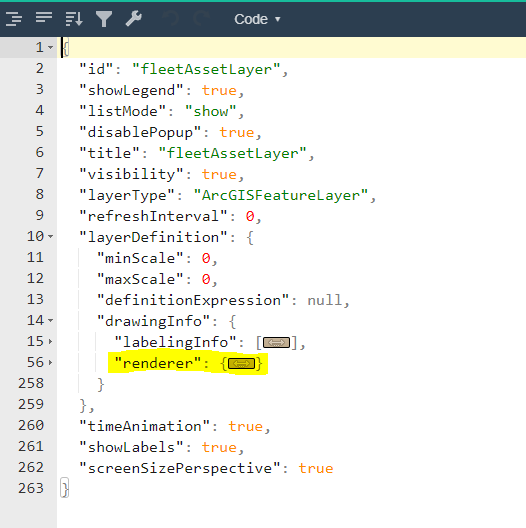Click line number 258 in the gutter
Viewport: 526px width, 528px height.
[31, 383]
